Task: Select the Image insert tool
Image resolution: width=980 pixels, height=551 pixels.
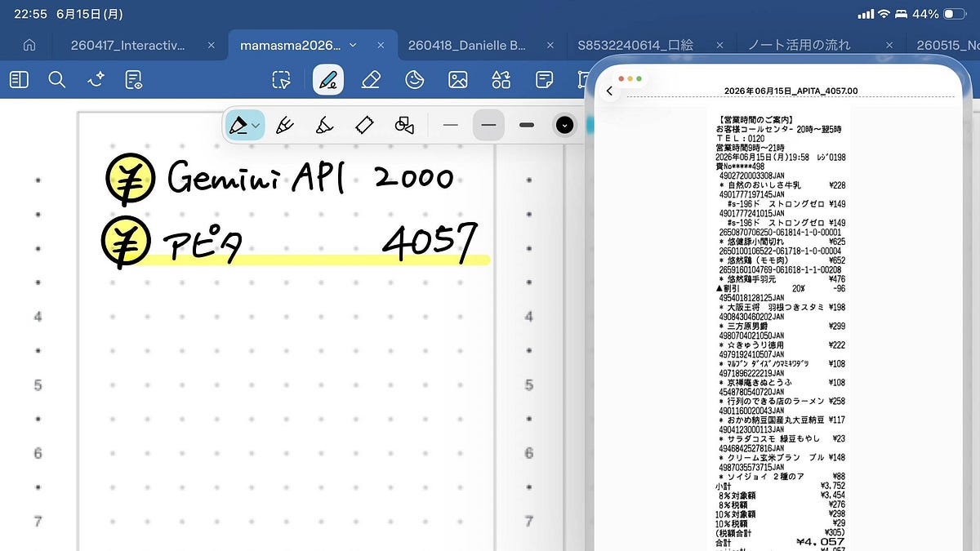Action: pos(457,79)
